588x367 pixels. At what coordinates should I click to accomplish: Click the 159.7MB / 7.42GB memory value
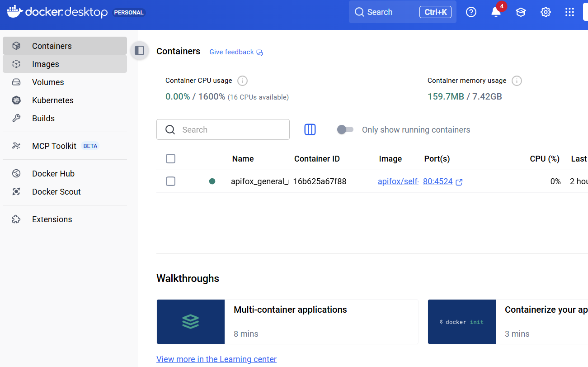click(x=465, y=96)
